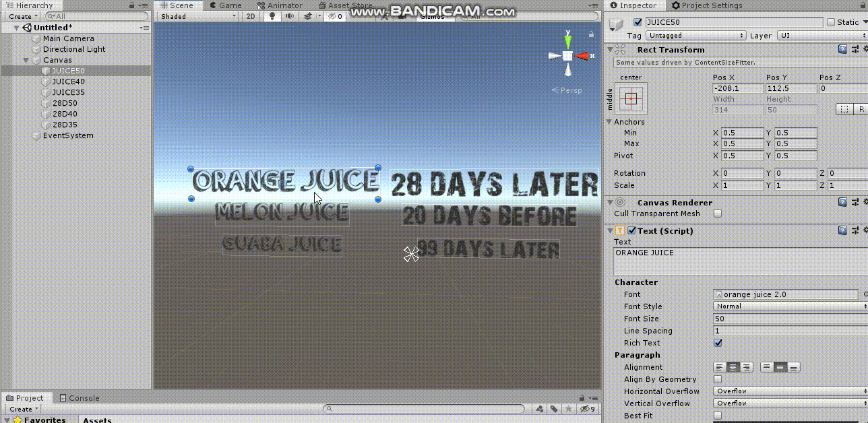The image size is (868, 423).
Task: Toggle Persp projection label in scene
Action: 566,90
